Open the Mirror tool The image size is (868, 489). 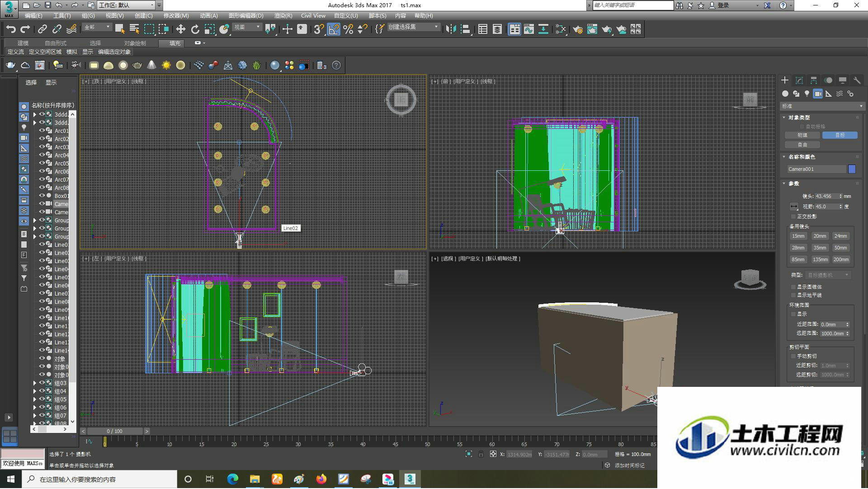451,29
